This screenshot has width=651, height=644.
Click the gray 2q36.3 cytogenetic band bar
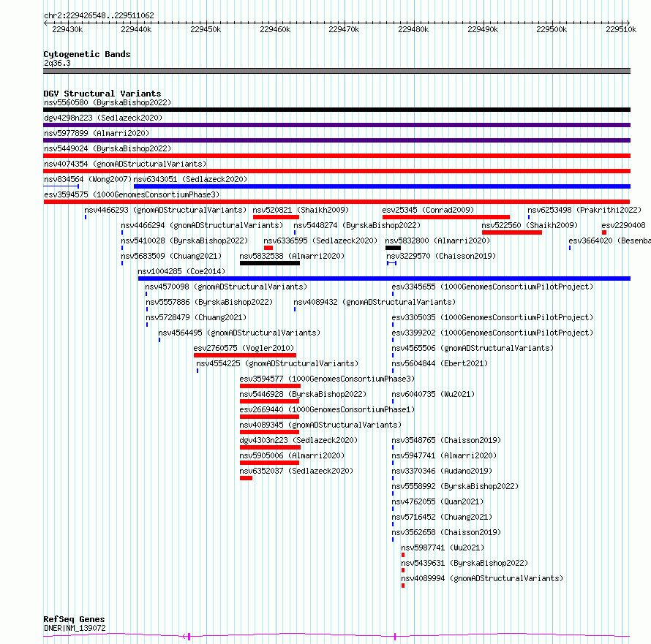click(x=336, y=71)
